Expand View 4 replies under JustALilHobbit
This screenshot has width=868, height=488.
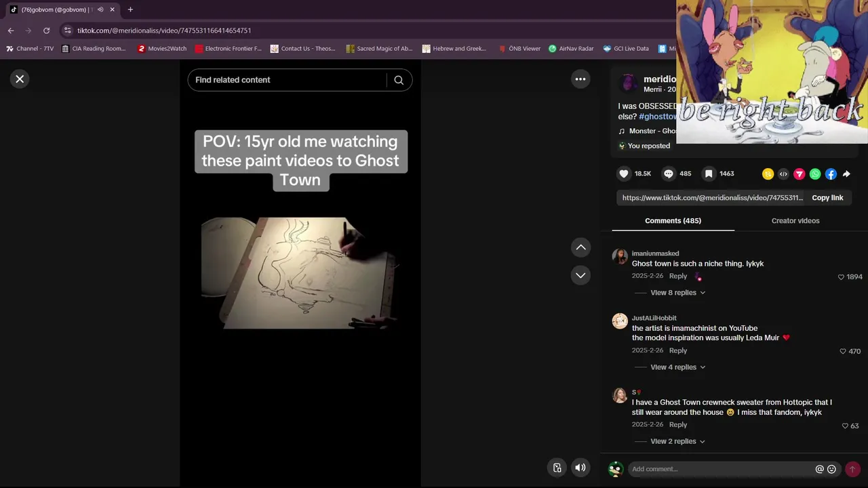pos(677,367)
